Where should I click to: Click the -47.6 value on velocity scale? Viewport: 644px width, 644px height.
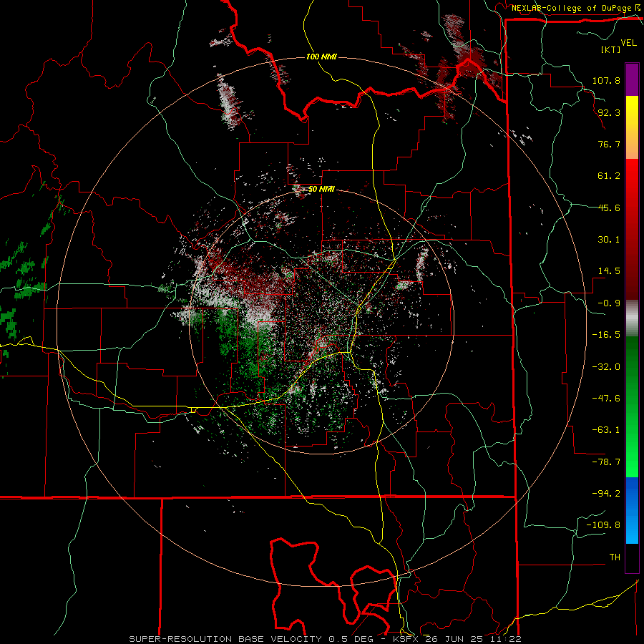[x=606, y=399]
